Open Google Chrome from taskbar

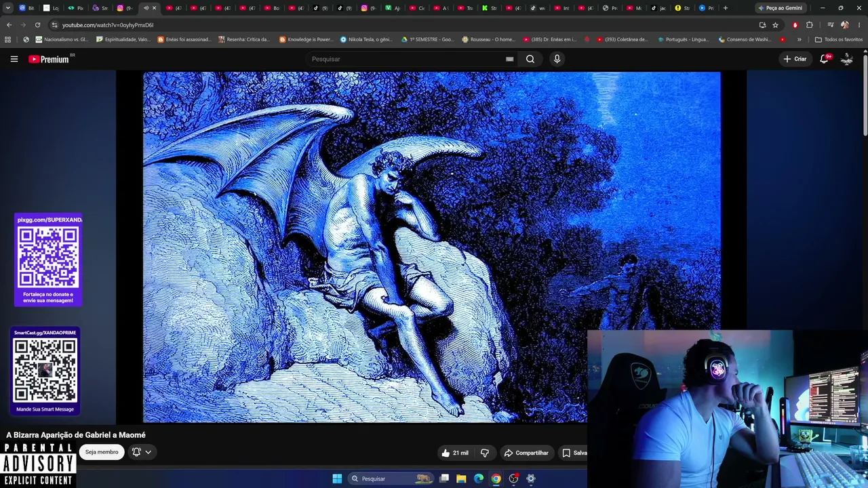point(496,479)
